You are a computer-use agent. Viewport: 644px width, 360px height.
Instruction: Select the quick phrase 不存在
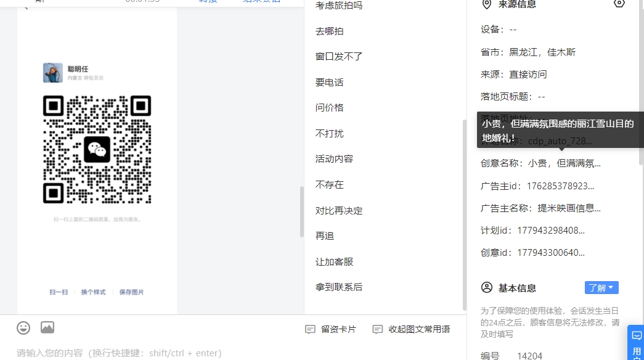click(x=329, y=185)
